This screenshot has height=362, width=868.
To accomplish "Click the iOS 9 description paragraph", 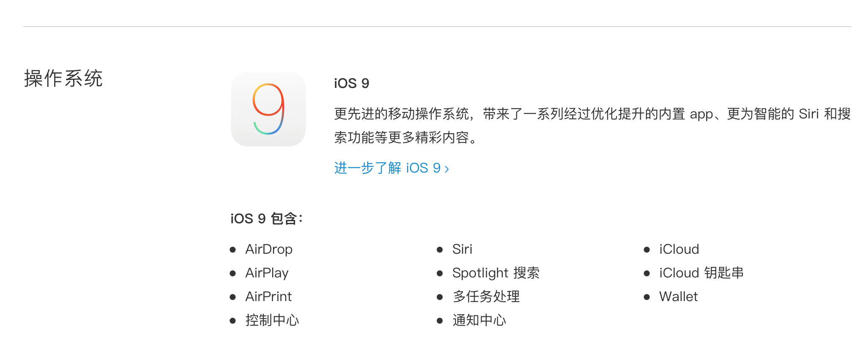I will tap(592, 125).
